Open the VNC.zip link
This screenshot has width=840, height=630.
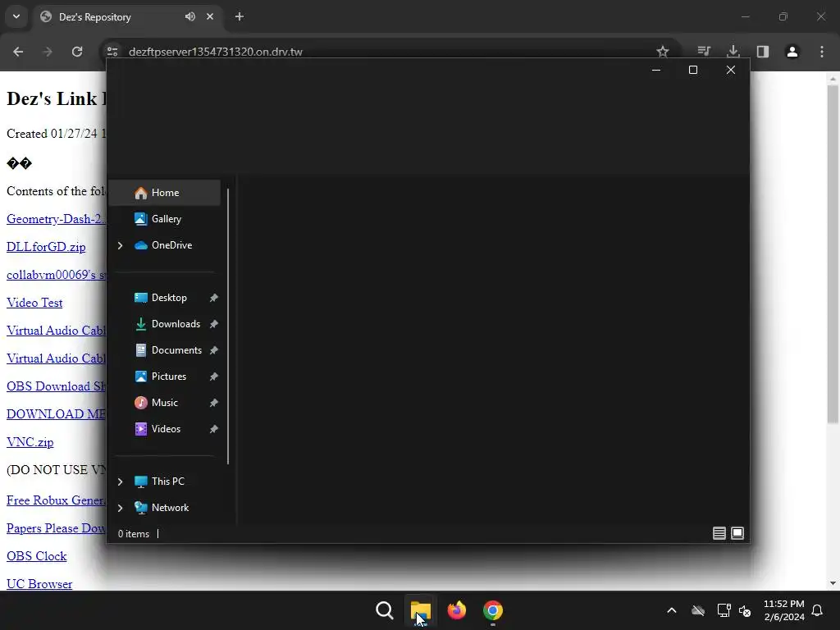30,442
